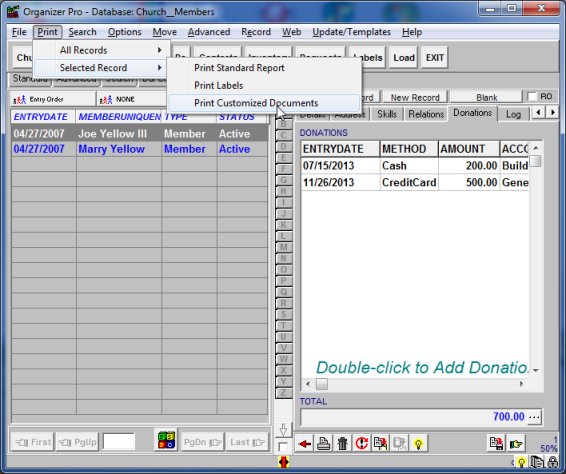Click the TOTAL field showing 700.00
This screenshot has width=566, height=474.
pyautogui.click(x=414, y=417)
